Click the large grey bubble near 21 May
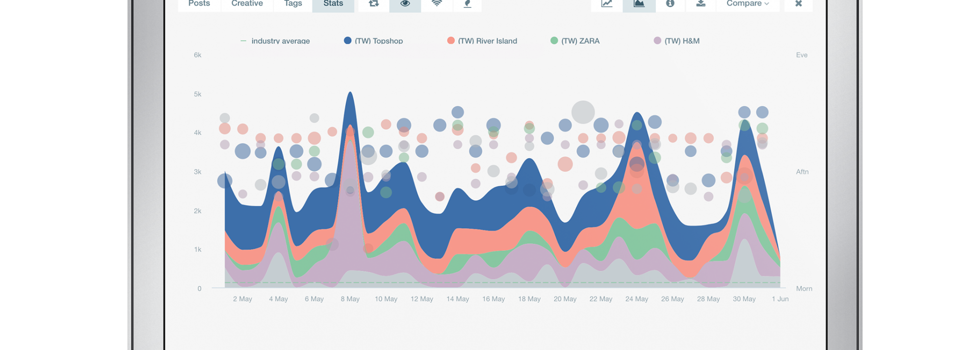 (583, 112)
